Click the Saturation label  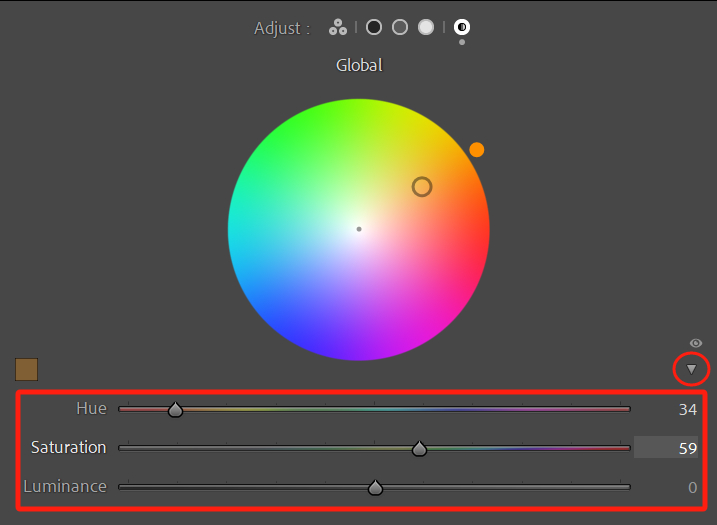point(68,447)
